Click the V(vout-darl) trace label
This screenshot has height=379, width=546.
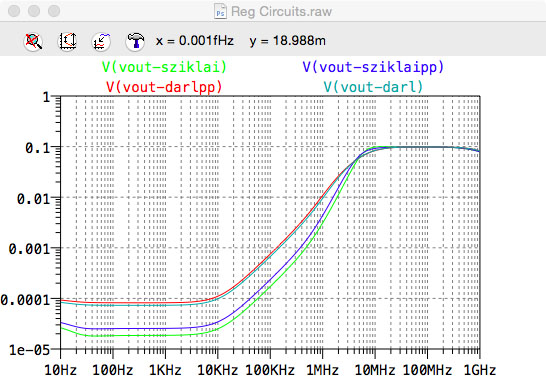tap(373, 87)
